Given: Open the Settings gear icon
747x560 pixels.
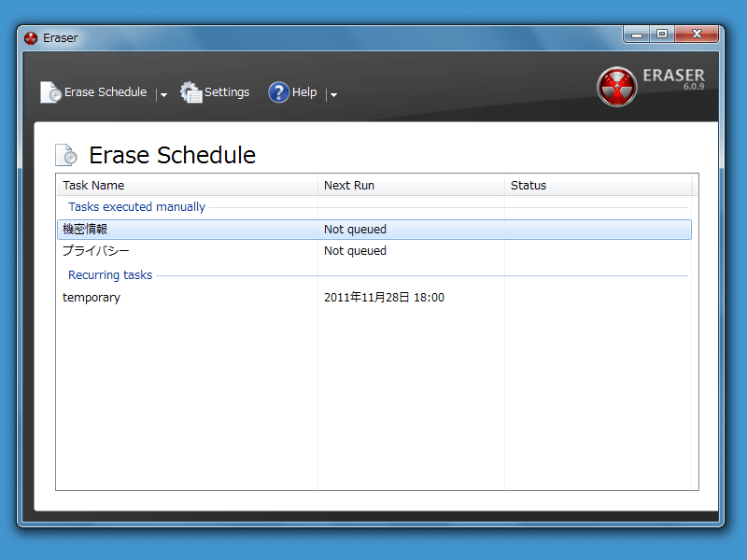Looking at the screenshot, I should tap(191, 91).
